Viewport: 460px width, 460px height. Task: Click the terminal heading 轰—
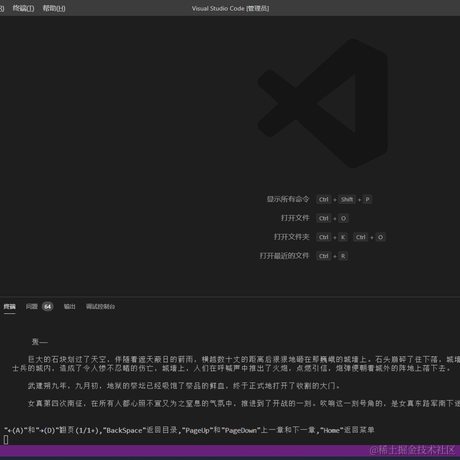point(40,342)
